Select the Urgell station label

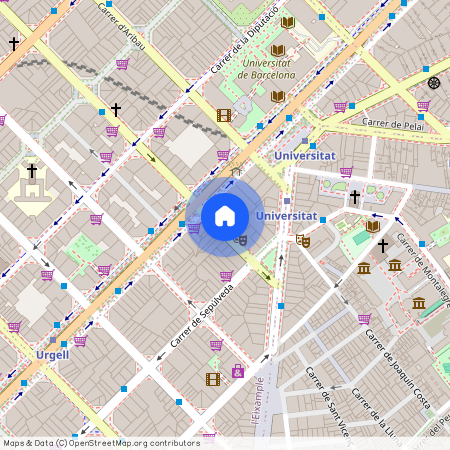coord(52,355)
